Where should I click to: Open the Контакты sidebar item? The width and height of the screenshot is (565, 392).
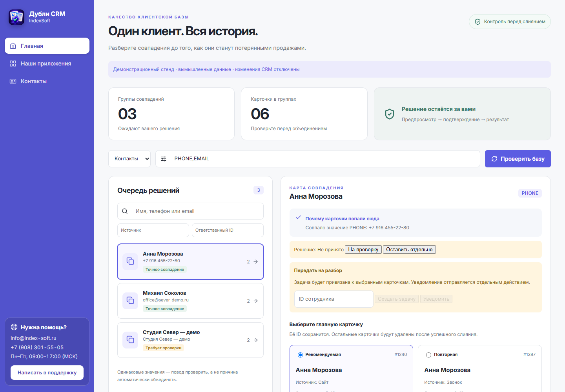[x=47, y=81]
